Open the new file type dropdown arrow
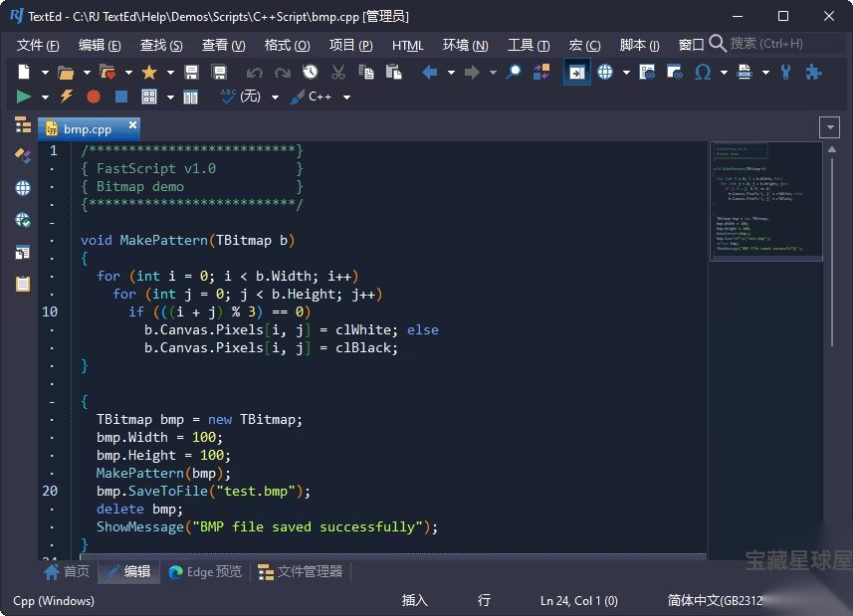 [x=45, y=73]
